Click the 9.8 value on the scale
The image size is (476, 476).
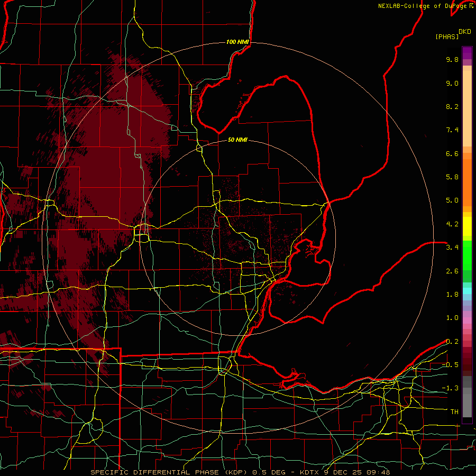click(x=452, y=59)
